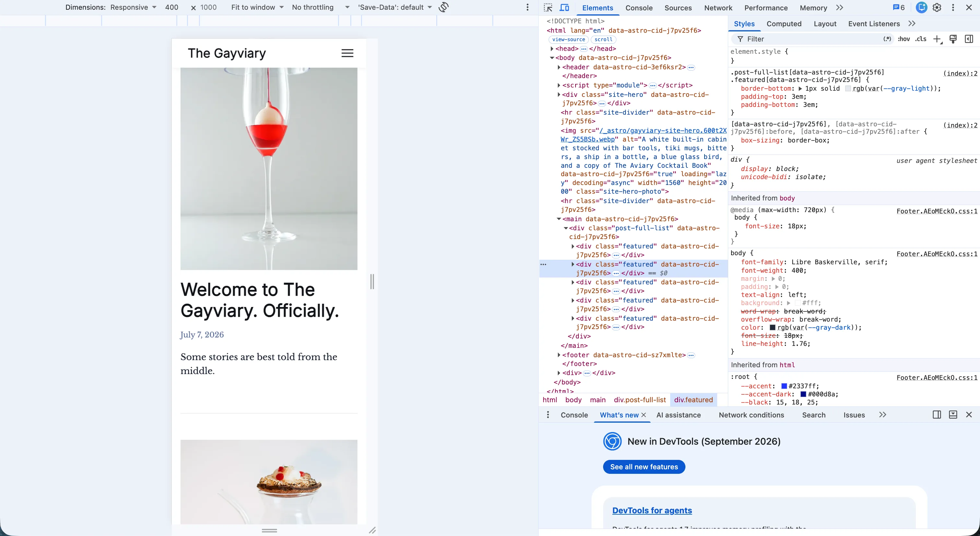The image size is (980, 536).
Task: Open the Dimensions Responsive dropdown
Action: pyautogui.click(x=133, y=7)
